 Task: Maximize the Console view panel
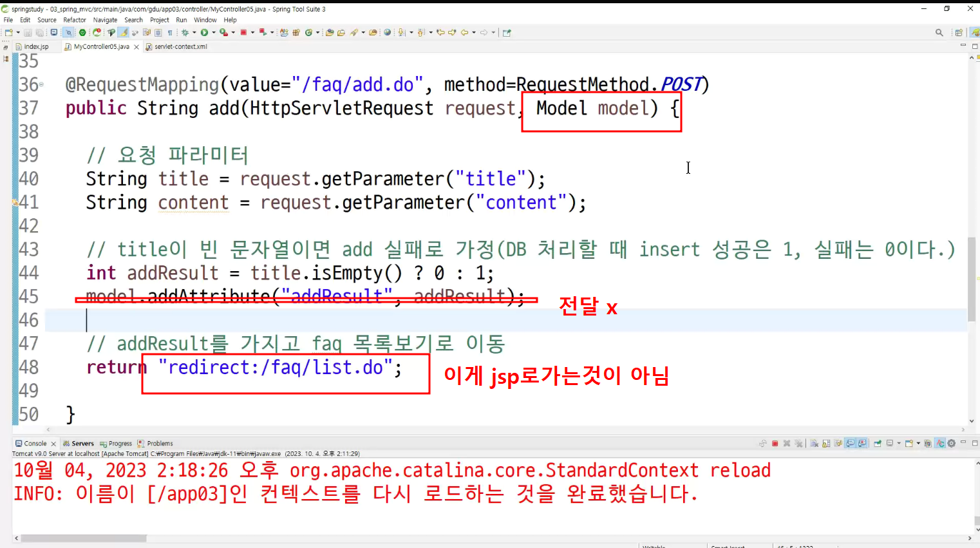point(975,443)
